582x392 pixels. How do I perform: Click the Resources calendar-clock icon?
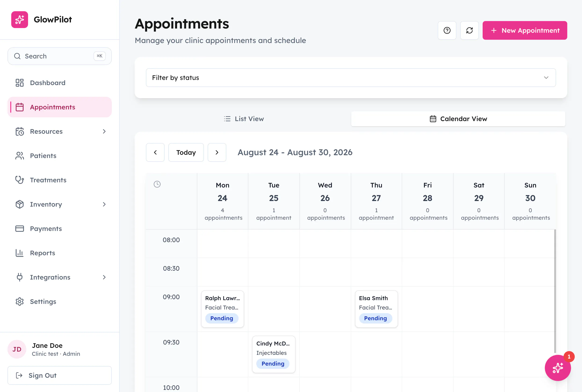pyautogui.click(x=19, y=131)
